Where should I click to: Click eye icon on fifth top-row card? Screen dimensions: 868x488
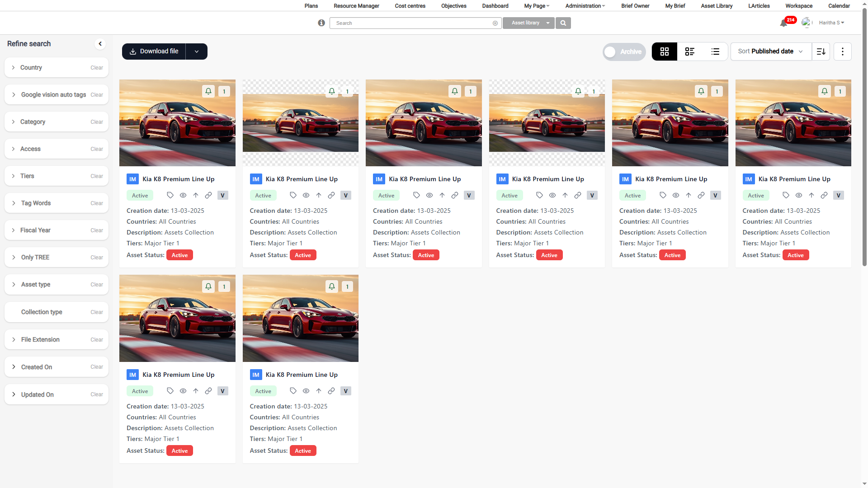676,195
